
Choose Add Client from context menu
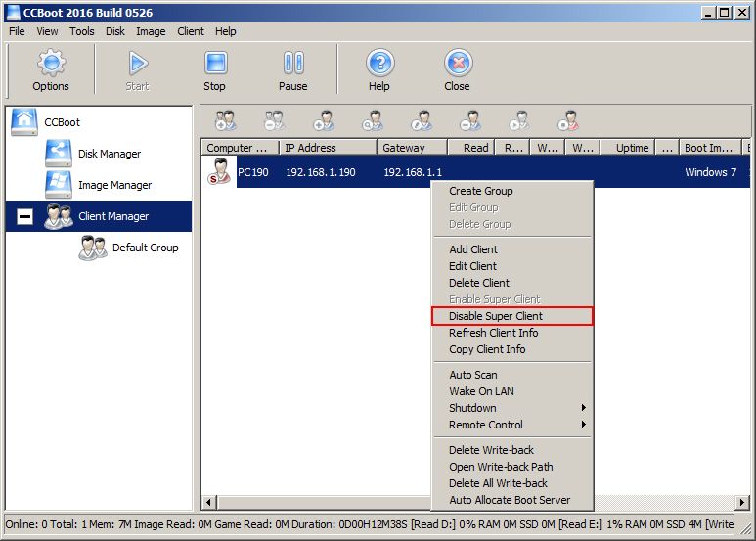[x=512, y=249]
